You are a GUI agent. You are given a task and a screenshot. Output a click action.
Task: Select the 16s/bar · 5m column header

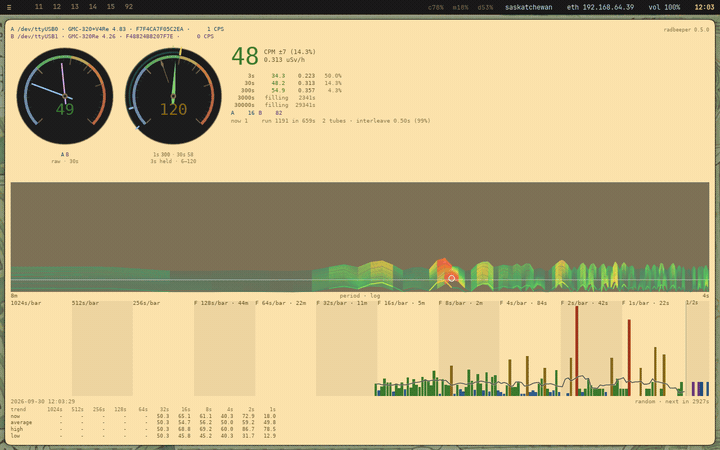(401, 303)
